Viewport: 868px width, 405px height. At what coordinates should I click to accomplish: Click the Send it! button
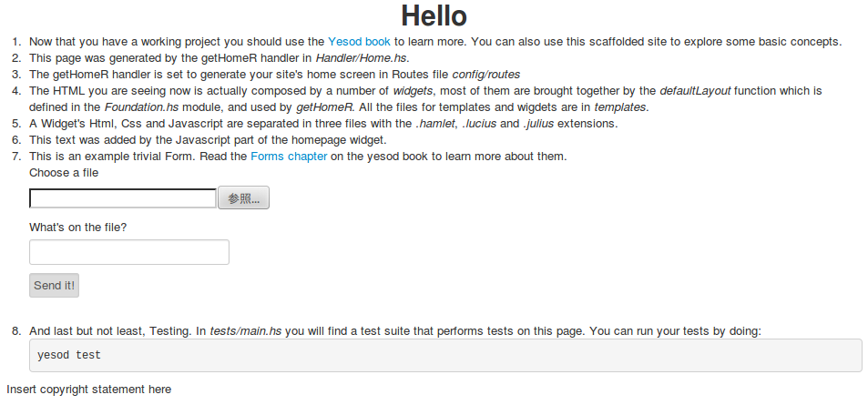[x=55, y=285]
